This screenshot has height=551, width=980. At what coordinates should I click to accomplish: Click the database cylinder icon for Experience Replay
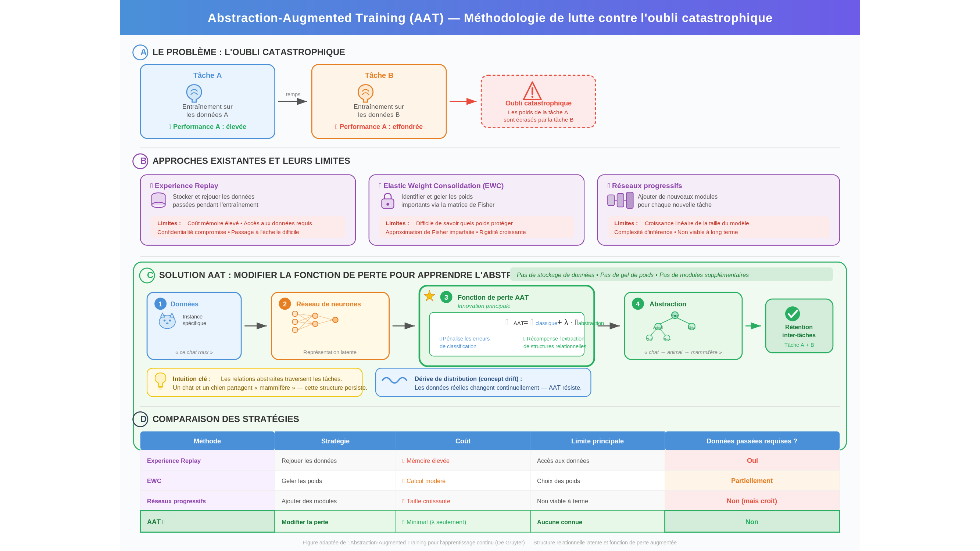coord(158,200)
